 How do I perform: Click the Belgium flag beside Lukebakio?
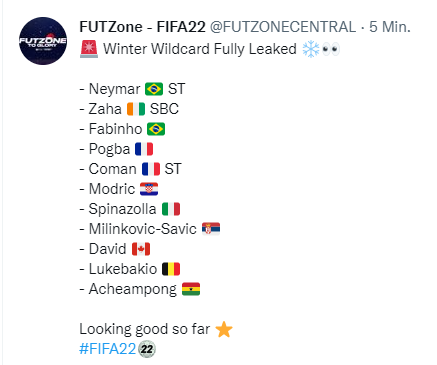[171, 269]
